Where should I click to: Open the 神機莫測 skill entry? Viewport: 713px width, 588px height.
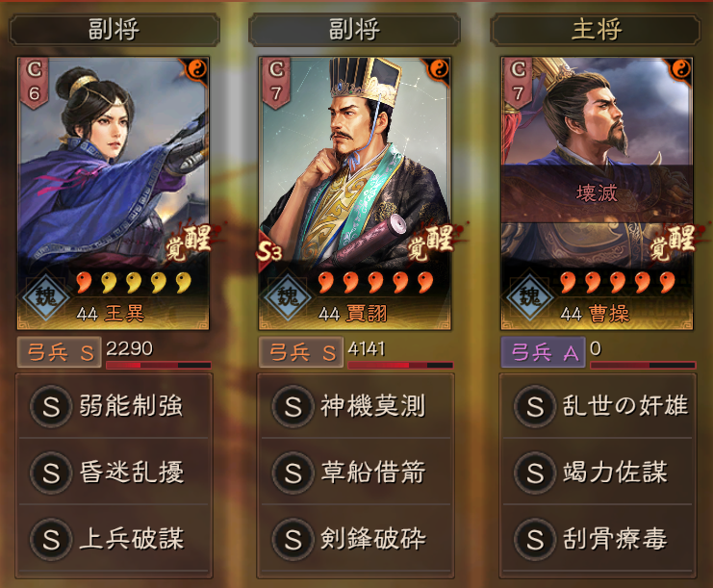pos(356,406)
